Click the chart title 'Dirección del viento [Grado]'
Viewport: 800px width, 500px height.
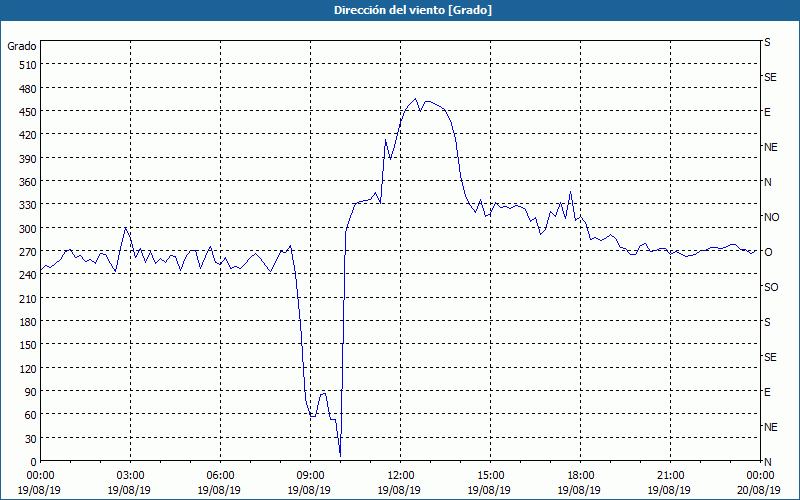(x=413, y=10)
